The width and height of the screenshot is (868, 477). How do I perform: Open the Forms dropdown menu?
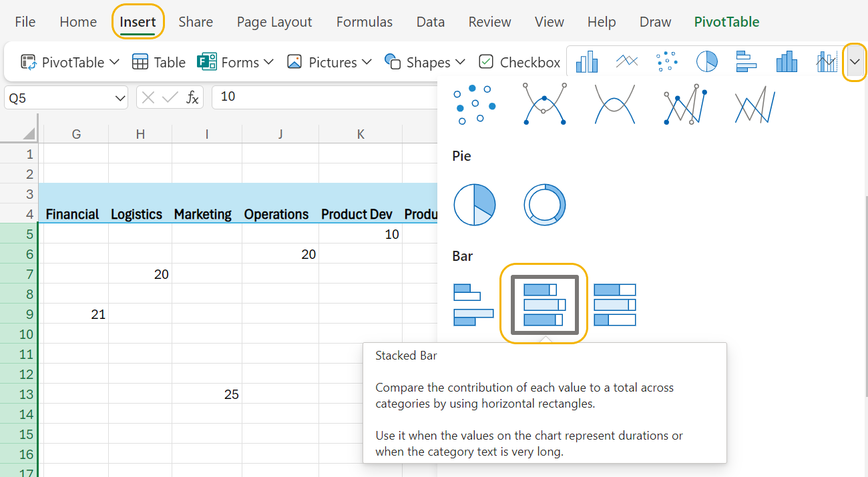236,61
